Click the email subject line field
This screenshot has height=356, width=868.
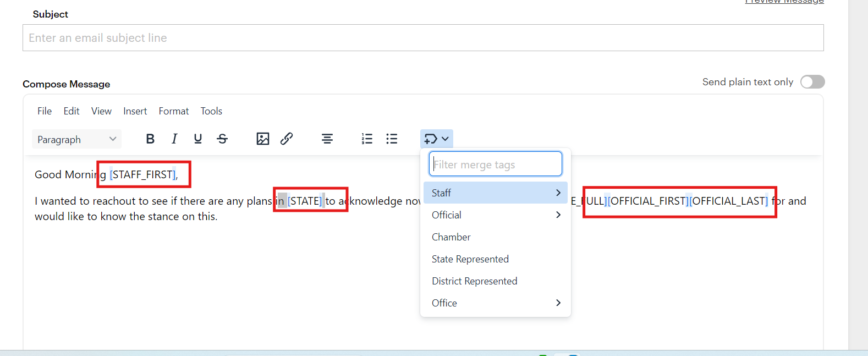point(422,38)
